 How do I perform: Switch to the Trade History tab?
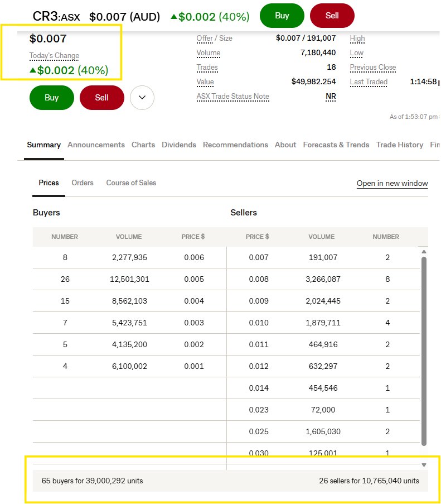(400, 145)
